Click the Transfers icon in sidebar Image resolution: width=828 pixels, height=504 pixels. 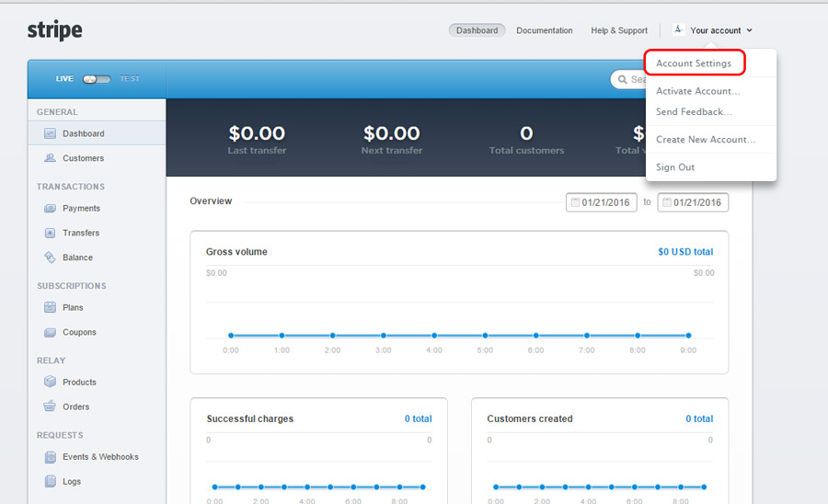click(50, 233)
